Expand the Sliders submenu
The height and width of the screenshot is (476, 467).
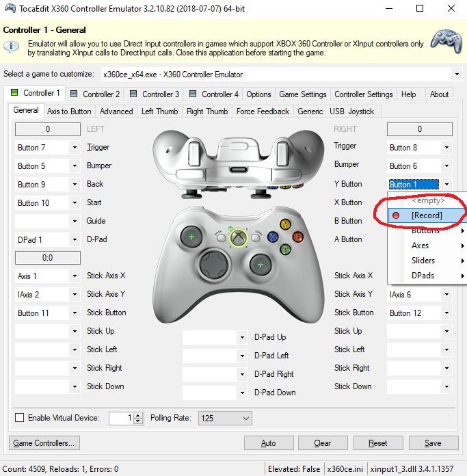click(x=427, y=261)
